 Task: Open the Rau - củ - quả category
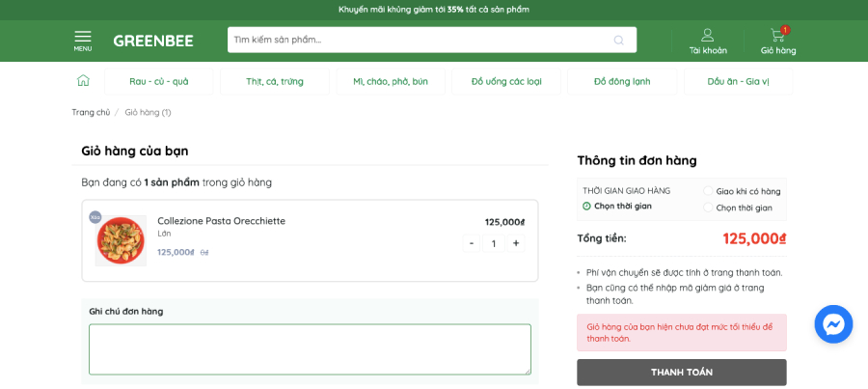159,81
